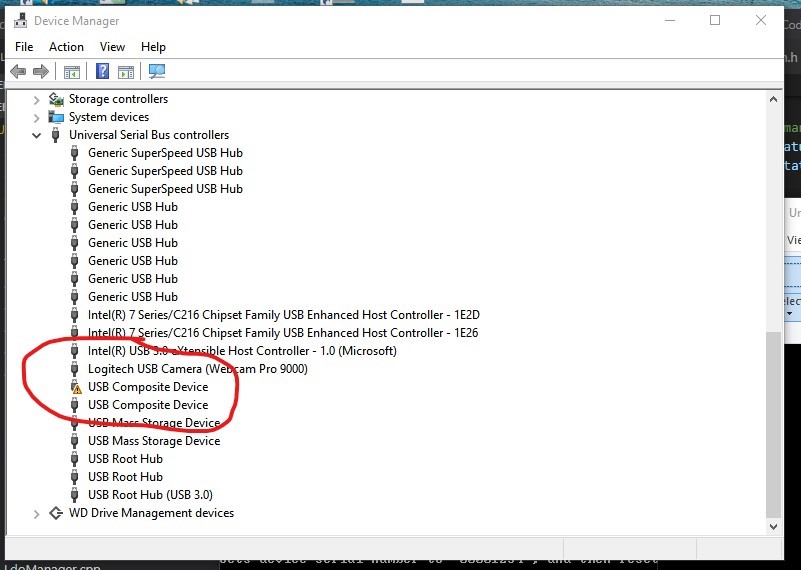Select System devices label
Image resolution: width=801 pixels, height=570 pixels.
click(x=109, y=117)
